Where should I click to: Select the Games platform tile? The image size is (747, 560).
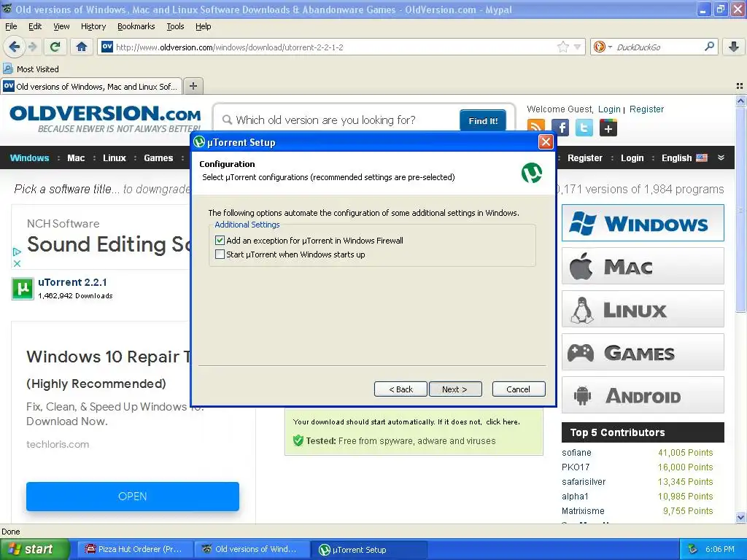click(643, 352)
